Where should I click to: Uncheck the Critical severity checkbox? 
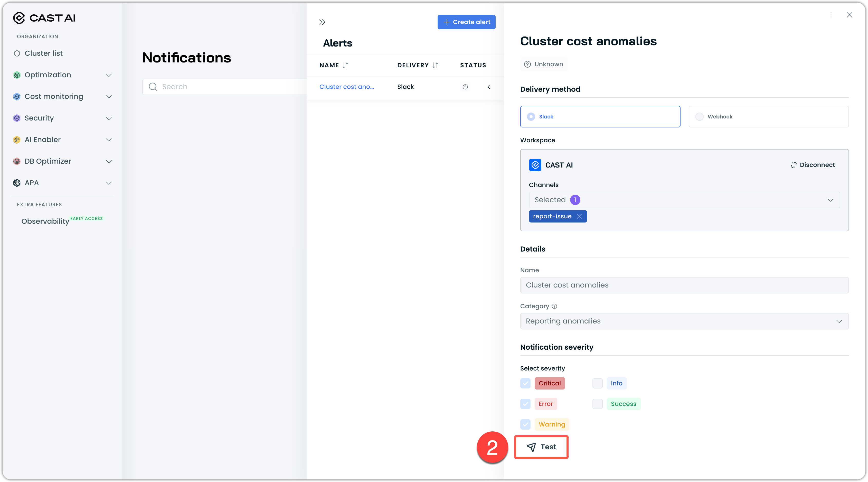click(x=525, y=383)
